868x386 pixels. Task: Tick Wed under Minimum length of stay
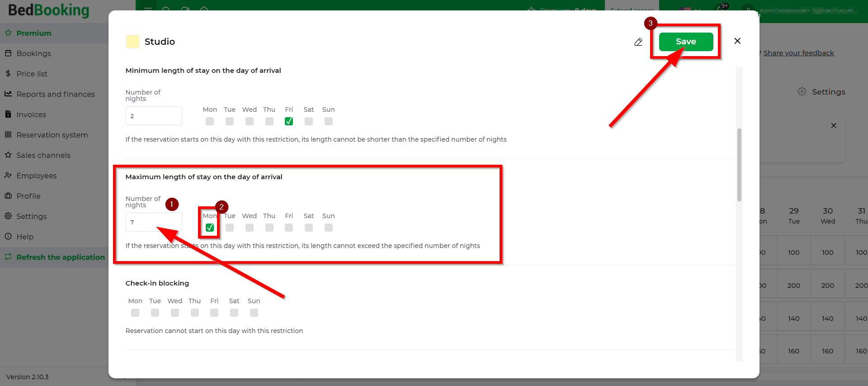[250, 121]
